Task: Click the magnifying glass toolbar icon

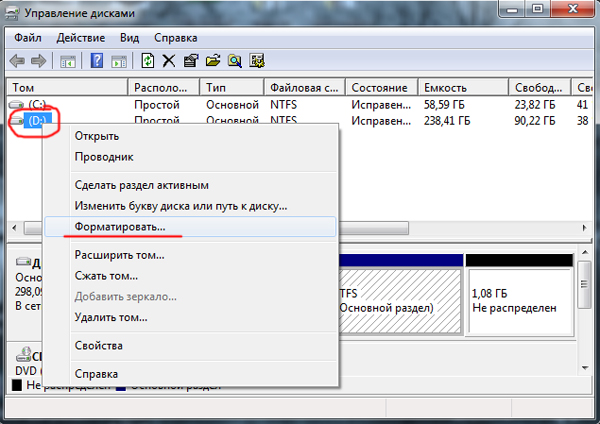Action: coord(234,61)
